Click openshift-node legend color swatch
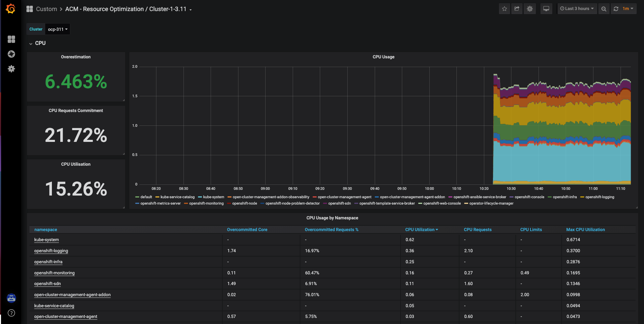This screenshot has width=644, height=324. click(x=229, y=204)
